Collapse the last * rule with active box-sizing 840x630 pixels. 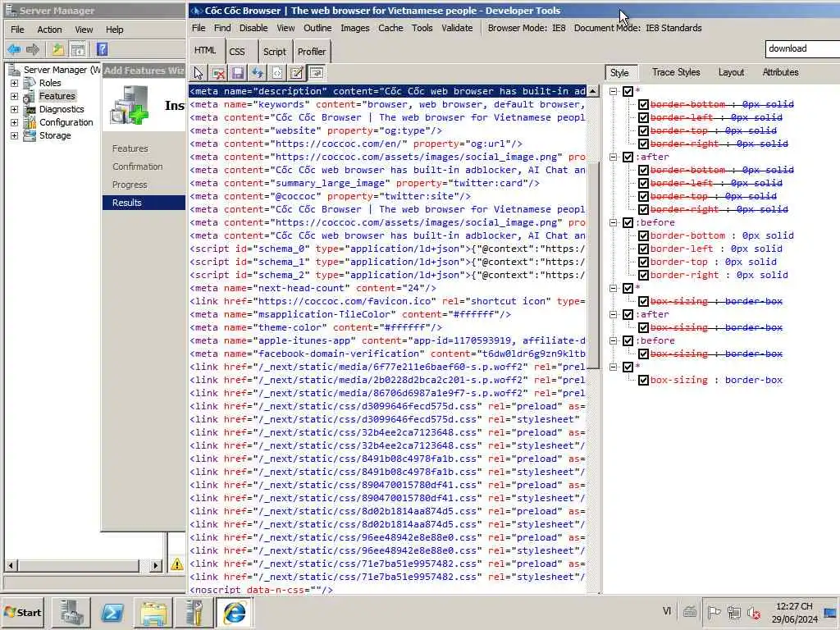tap(614, 367)
